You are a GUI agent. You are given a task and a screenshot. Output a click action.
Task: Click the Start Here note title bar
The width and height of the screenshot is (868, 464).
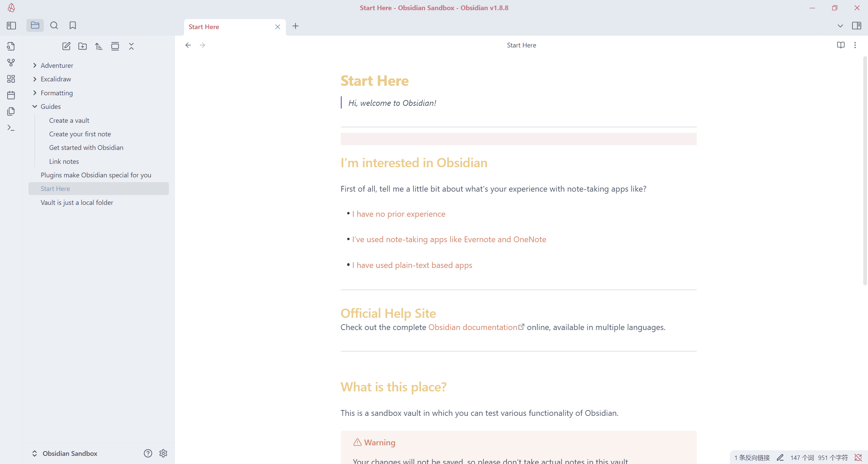[x=521, y=45]
